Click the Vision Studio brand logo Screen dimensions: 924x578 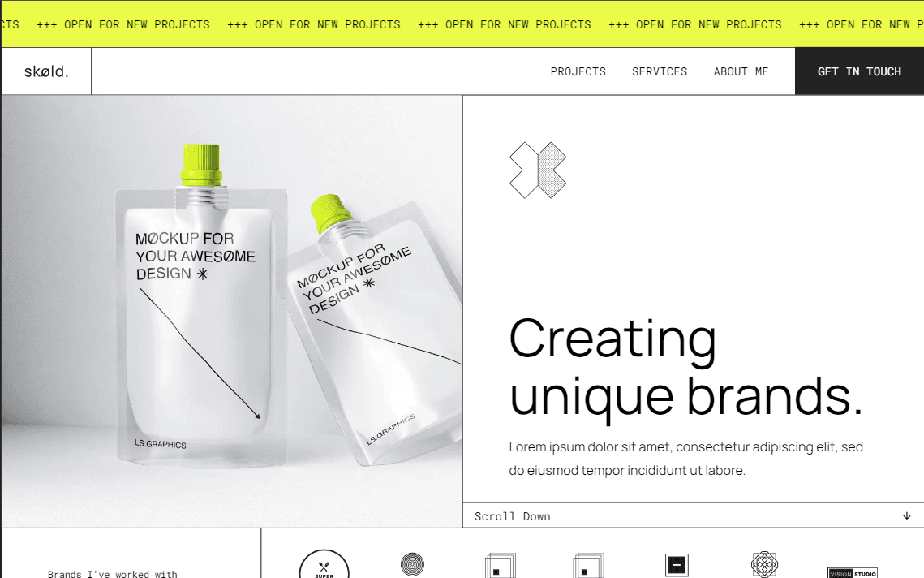tap(852, 572)
